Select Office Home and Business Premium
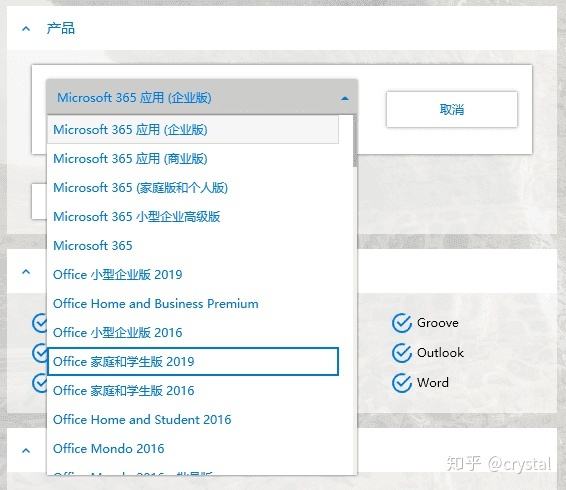This screenshot has height=490, width=566. tap(193, 303)
